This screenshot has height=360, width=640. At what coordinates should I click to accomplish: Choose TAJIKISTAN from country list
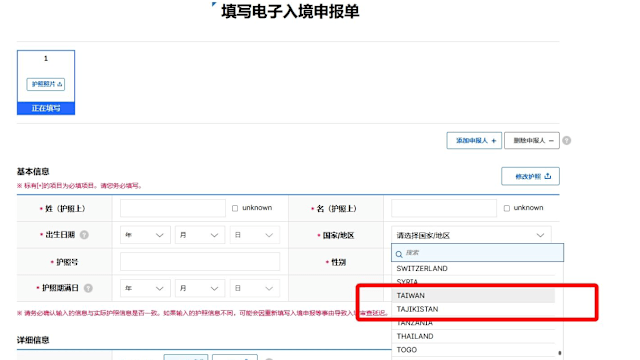(x=473, y=309)
